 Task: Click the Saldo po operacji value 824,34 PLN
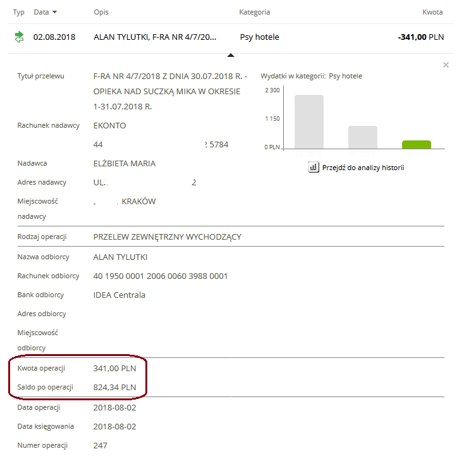click(x=114, y=387)
